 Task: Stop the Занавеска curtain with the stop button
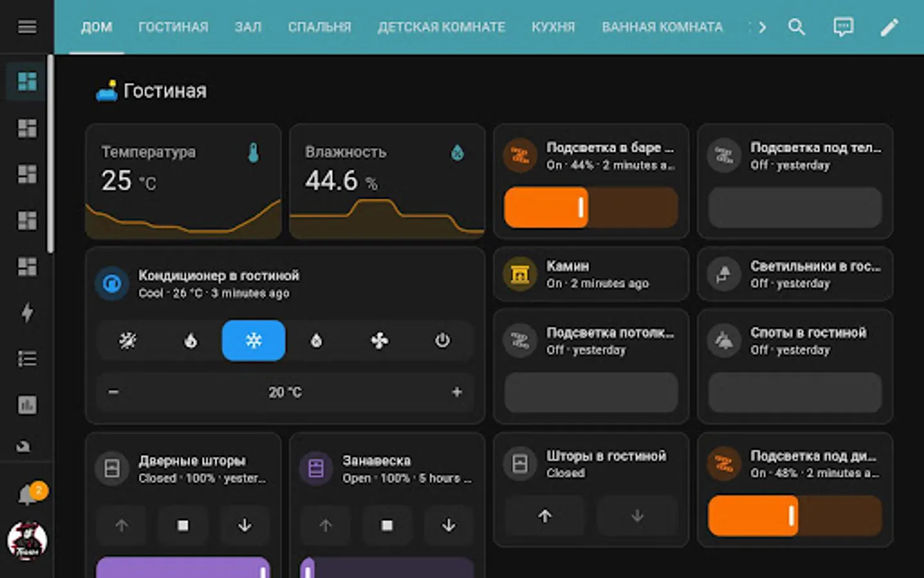coord(387,525)
